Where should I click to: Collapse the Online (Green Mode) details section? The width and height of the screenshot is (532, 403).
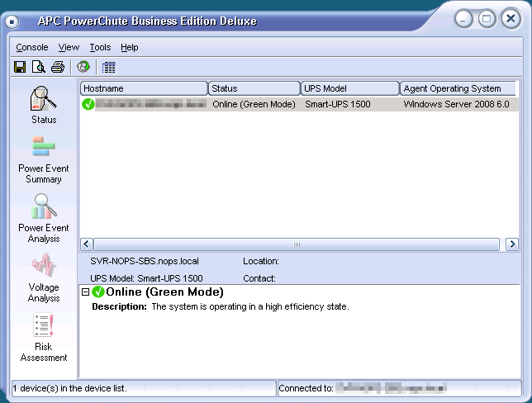[x=86, y=292]
